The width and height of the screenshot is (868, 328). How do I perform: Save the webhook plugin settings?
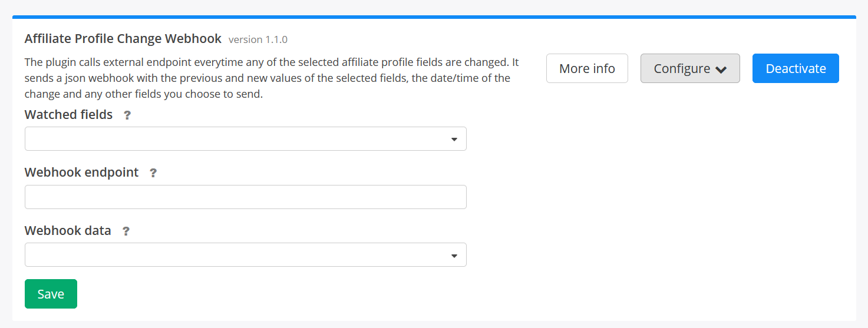51,294
